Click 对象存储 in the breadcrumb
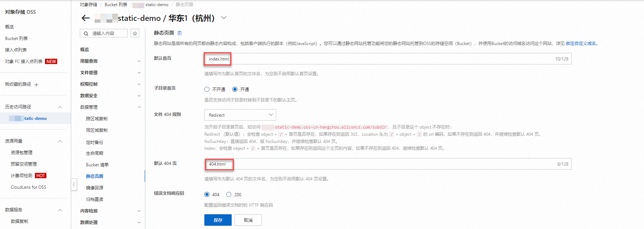Image resolution: width=644 pixels, height=229 pixels. (89, 5)
